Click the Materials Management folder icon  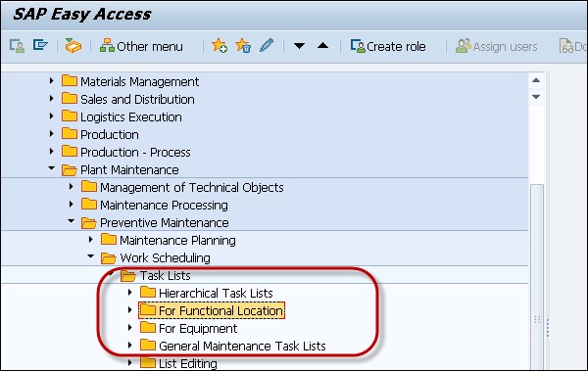point(70,80)
